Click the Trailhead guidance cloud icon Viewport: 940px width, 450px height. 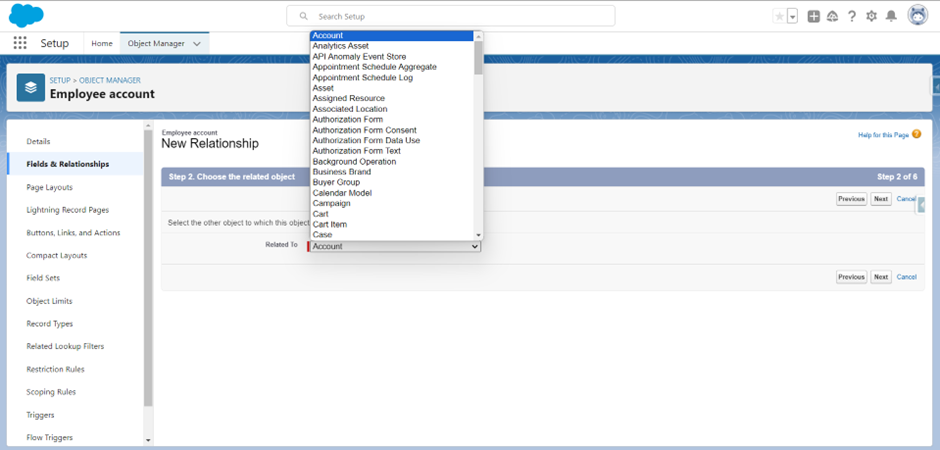832,17
